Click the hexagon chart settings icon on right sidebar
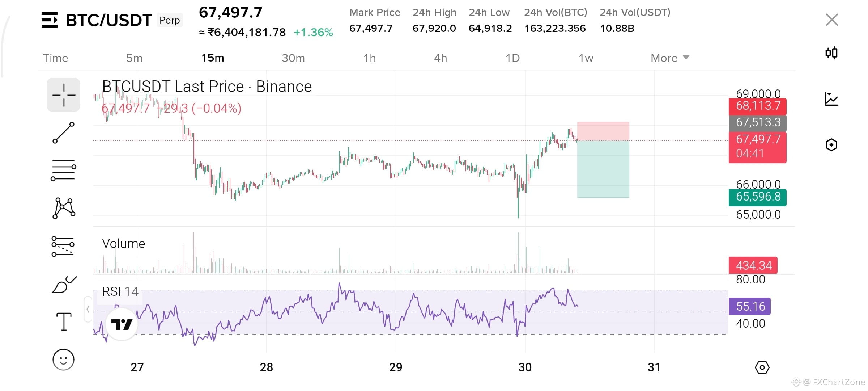 (x=831, y=145)
